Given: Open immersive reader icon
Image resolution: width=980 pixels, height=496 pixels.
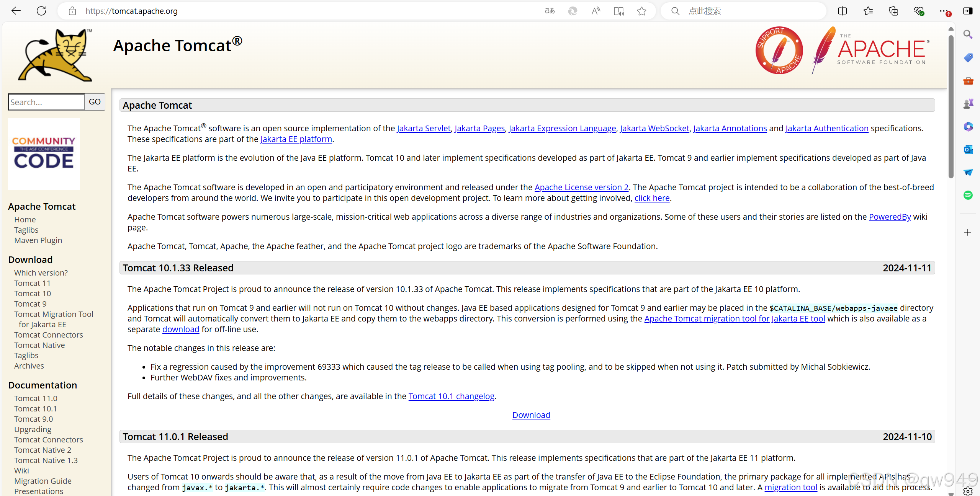Looking at the screenshot, I should coord(618,11).
